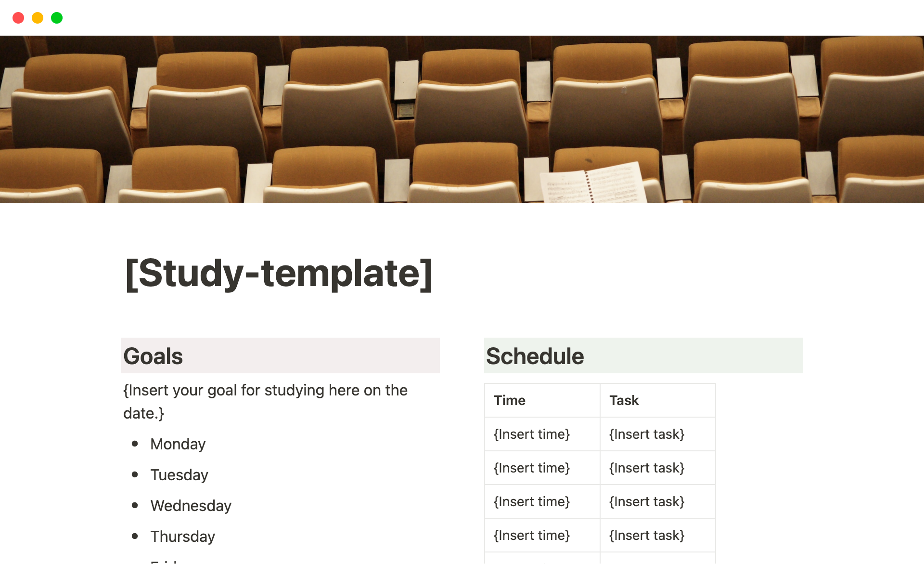
Task: Click the red close window button
Action: [18, 18]
